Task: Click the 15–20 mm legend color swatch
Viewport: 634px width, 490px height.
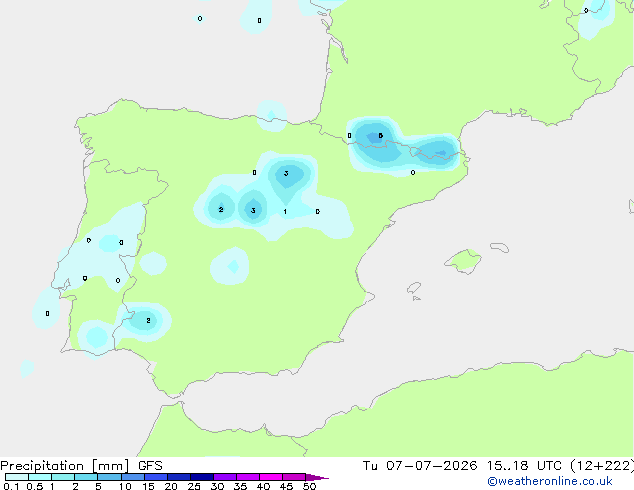Action: pos(155,477)
